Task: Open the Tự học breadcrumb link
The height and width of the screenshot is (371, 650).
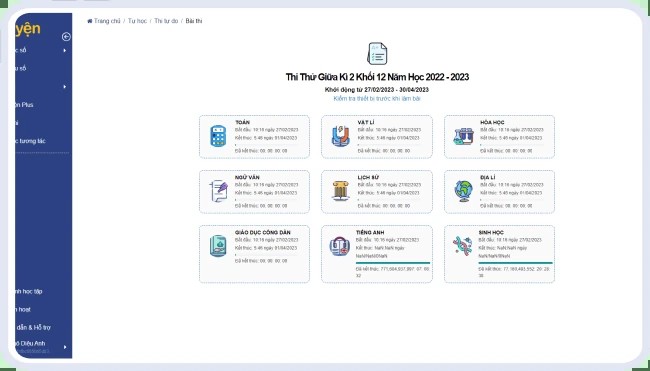Action: (137, 21)
